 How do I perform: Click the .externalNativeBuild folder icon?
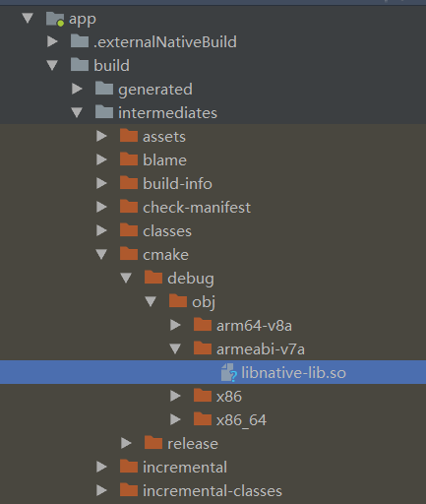click(x=80, y=41)
